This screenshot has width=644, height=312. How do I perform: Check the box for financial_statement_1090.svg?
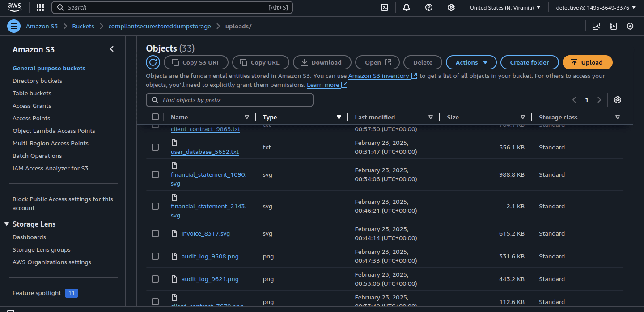pyautogui.click(x=155, y=174)
